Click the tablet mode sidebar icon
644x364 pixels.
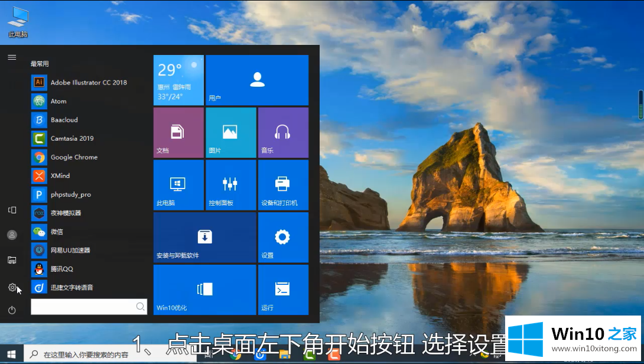point(12,210)
